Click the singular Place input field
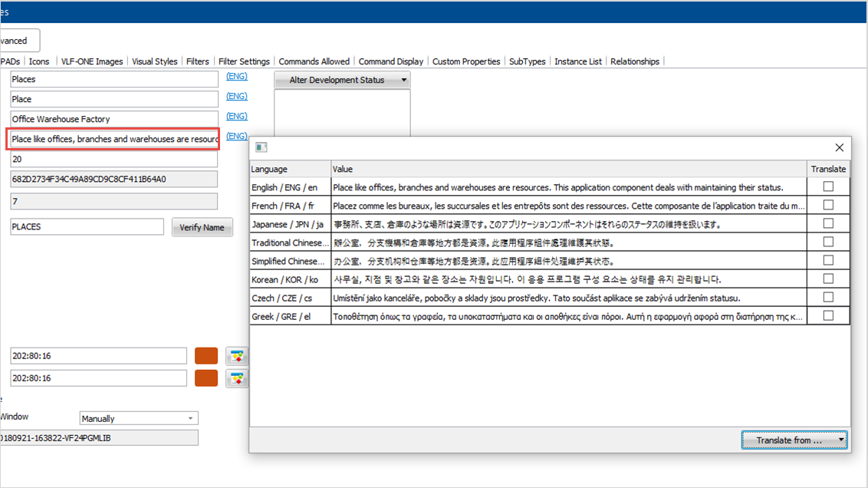Viewport: 868px width, 488px height. click(x=114, y=99)
